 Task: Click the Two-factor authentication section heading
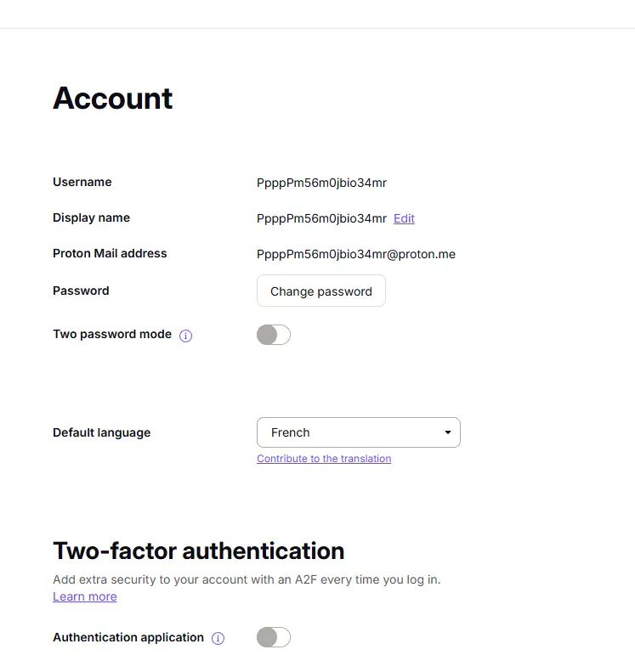[x=199, y=551]
